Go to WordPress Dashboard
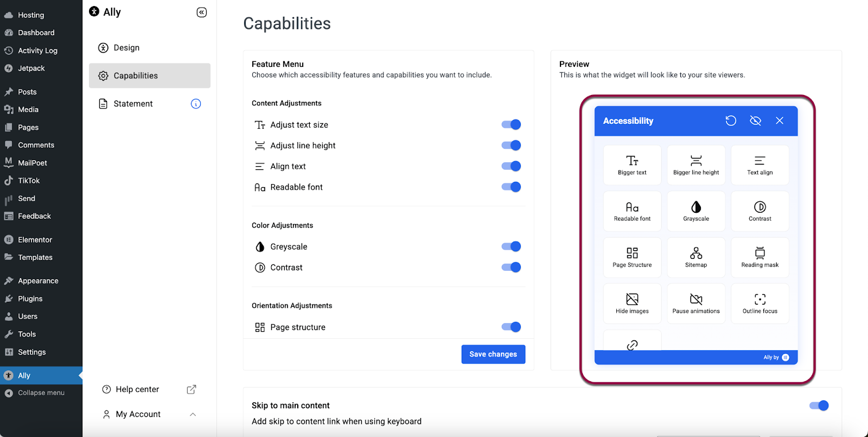The height and width of the screenshot is (437, 868). point(41,33)
